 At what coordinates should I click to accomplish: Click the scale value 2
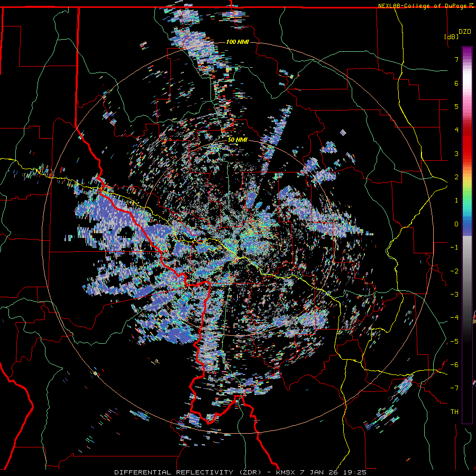pos(456,177)
